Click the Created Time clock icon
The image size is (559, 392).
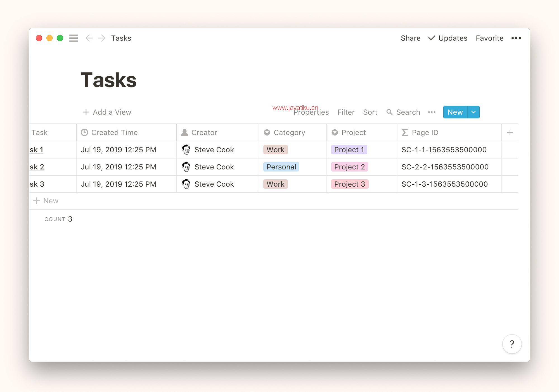(84, 132)
